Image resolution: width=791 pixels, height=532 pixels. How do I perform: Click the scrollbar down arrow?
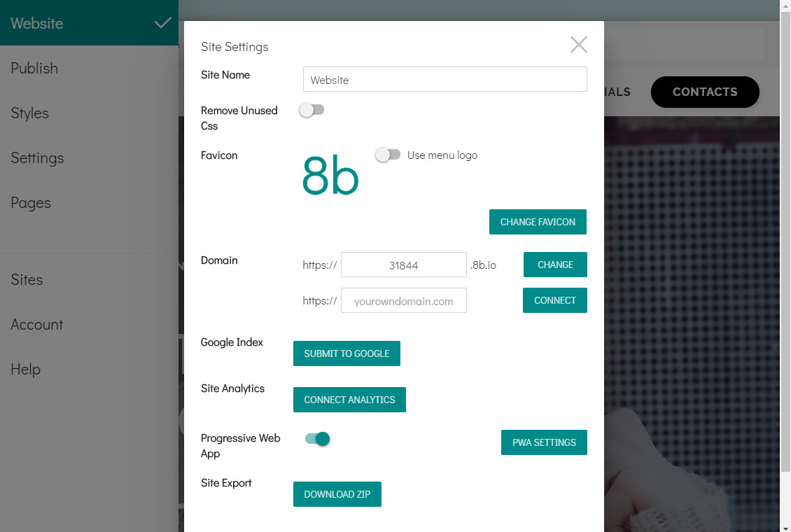pyautogui.click(x=785, y=528)
